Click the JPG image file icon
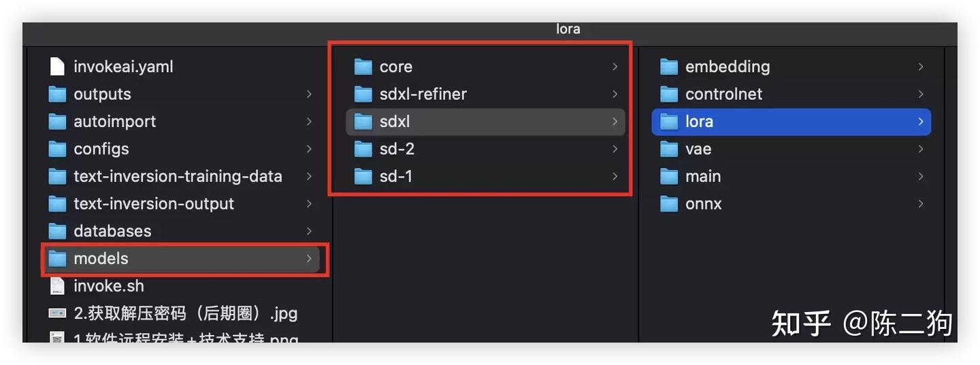This screenshot has width=980, height=365. (57, 313)
